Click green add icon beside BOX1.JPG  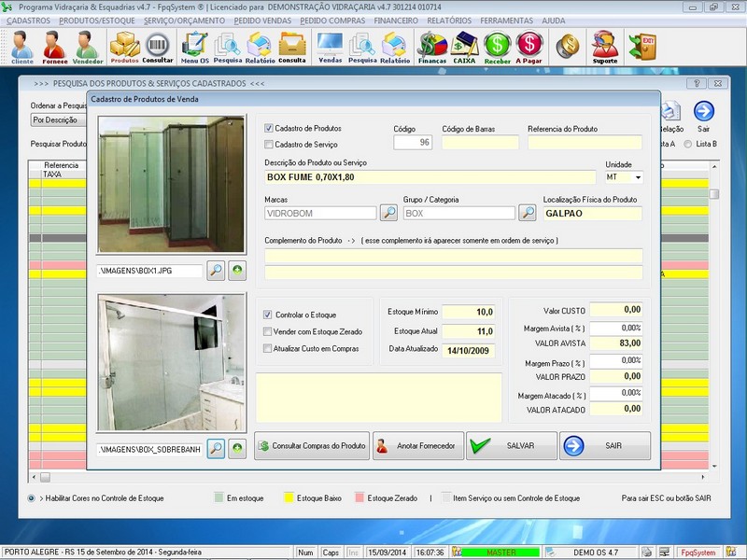pyautogui.click(x=237, y=271)
